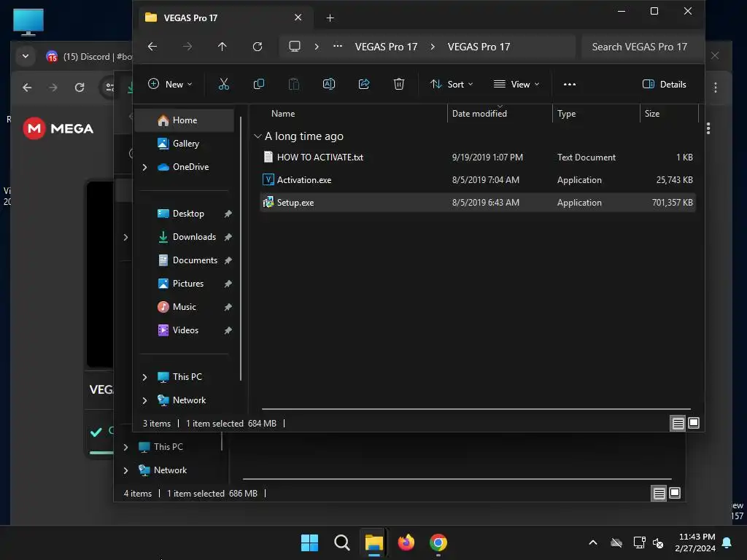Show hidden breadcrumb path ellipsis
This screenshot has height=560, width=747.
(337, 46)
